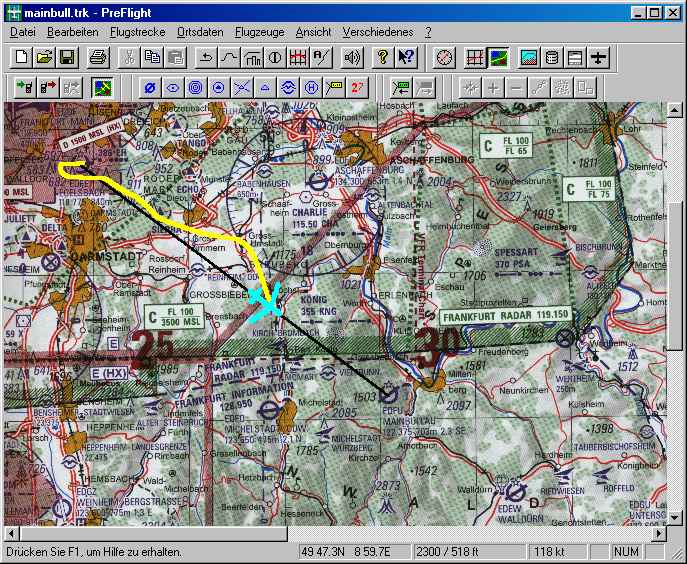Open a track file via the folder icon
Screen dimensions: 687x564
click(44, 57)
